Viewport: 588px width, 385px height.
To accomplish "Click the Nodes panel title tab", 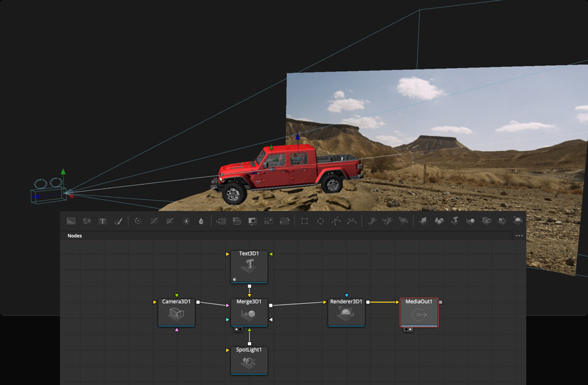I will click(75, 236).
